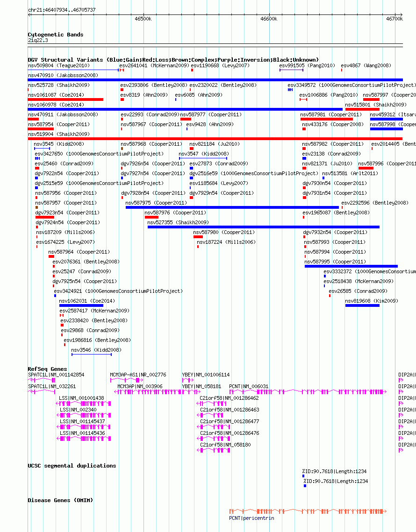This screenshot has width=416, height=532.
Task: Open the RefSeq Genes track title
Action: [47, 369]
